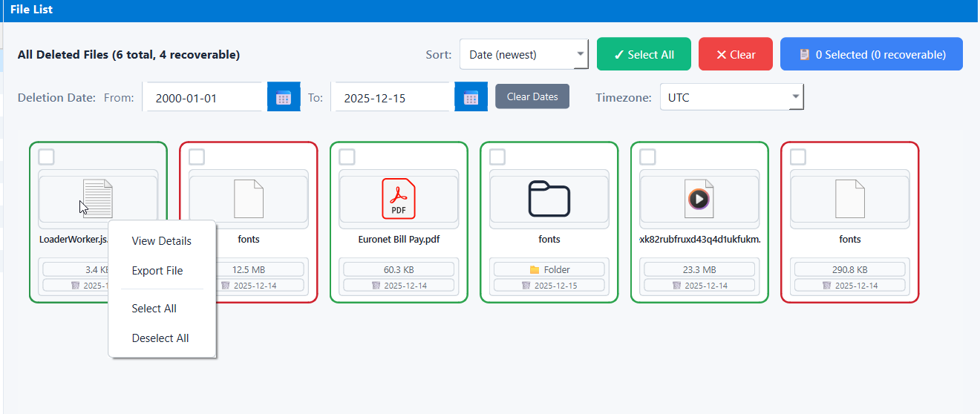Click the fonts name above 290.8 KB
This screenshot has height=414, width=980.
point(850,240)
